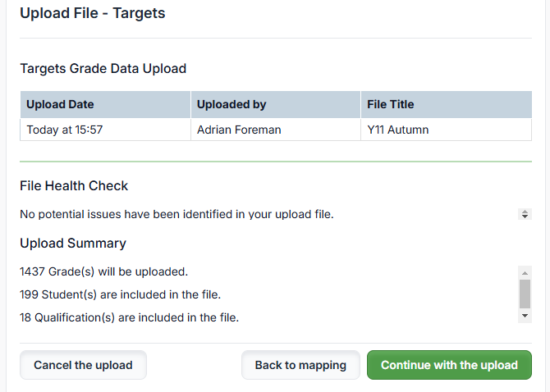Click Cancel the upload button
Viewport: 550px width, 392px height.
tap(83, 365)
